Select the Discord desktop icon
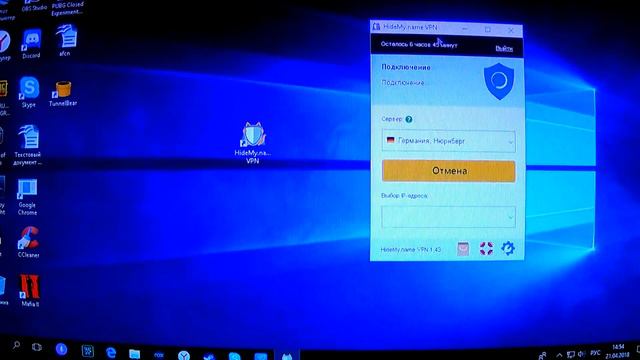This screenshot has width=640, height=360. (x=31, y=44)
